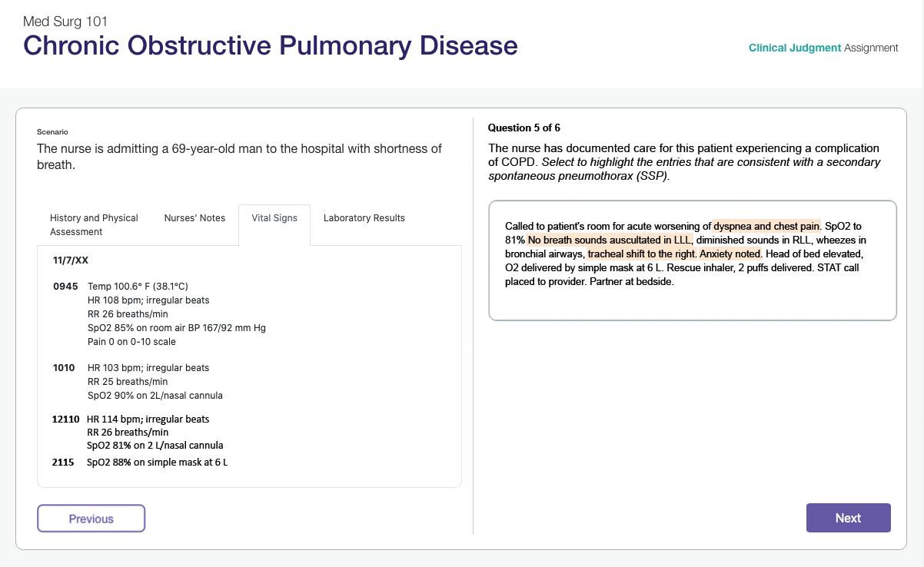Viewport: 924px width, 567px height.
Task: Click the Clinical Judgment Assignment label
Action: pyautogui.click(x=823, y=48)
